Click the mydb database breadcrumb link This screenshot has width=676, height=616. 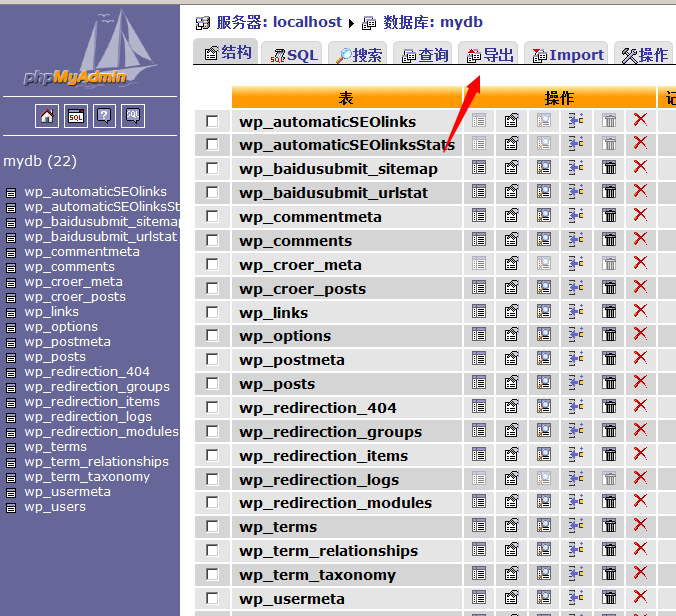[x=461, y=22]
